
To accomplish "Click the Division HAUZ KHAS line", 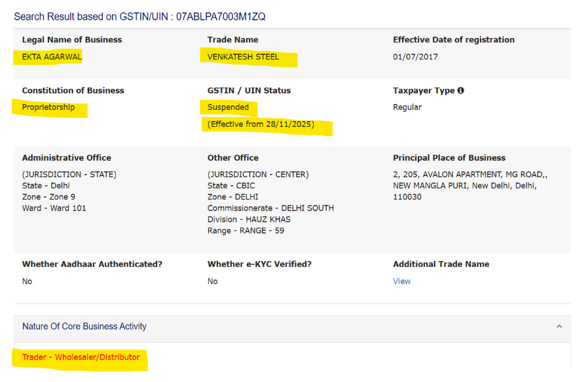I will tap(249, 219).
